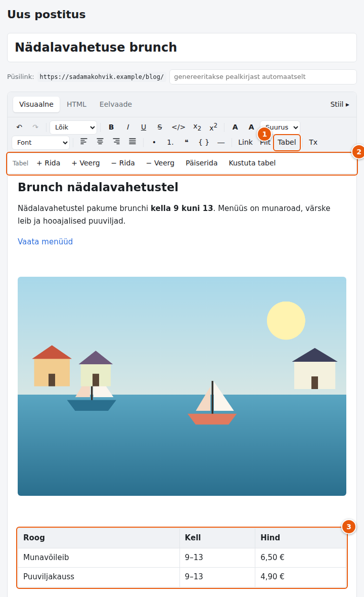The image size is (364, 597).
Task: Apply superscript formatting
Action: tap(213, 127)
